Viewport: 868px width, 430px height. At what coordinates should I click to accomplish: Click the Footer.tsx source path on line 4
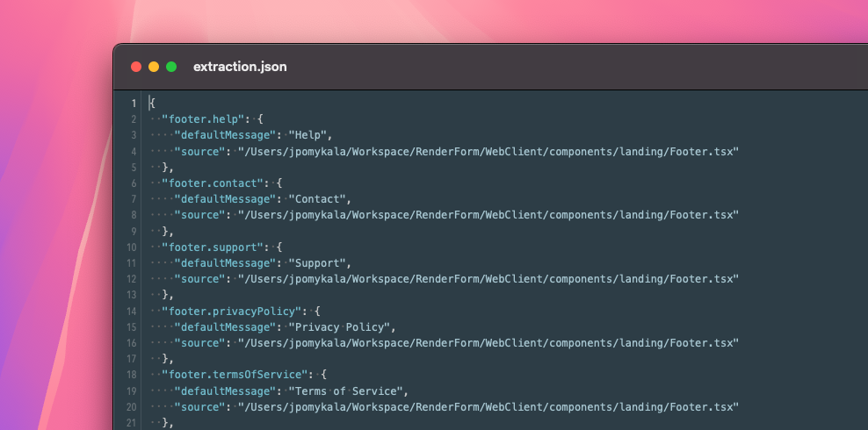pyautogui.click(x=488, y=151)
